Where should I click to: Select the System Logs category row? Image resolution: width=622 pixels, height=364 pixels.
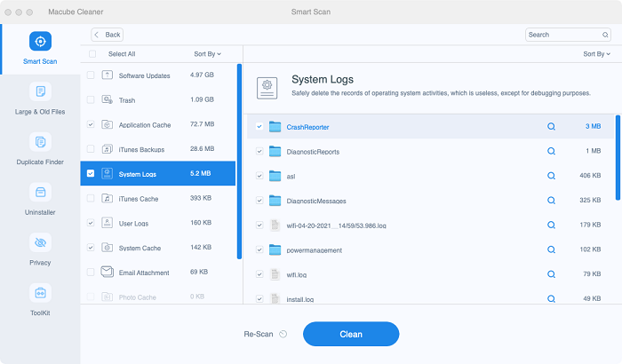pos(158,173)
